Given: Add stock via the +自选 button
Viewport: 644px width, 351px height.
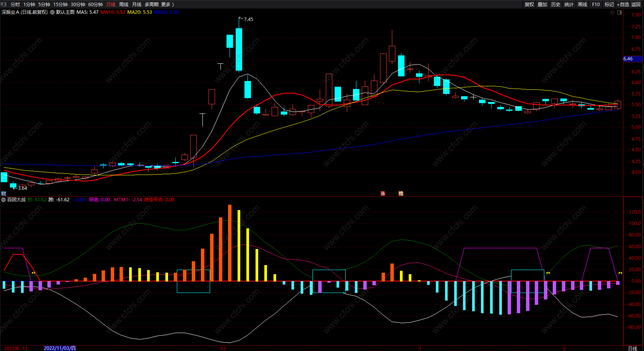Looking at the screenshot, I should click(623, 5).
